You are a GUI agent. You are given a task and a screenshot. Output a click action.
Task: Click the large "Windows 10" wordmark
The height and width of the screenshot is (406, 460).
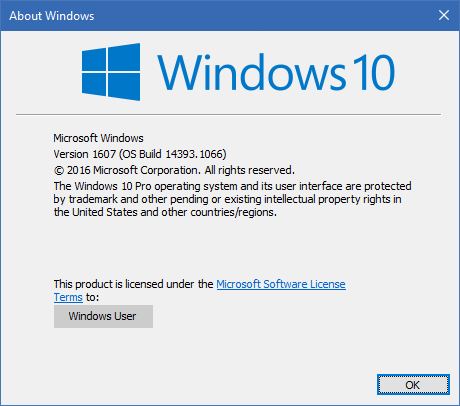pos(276,72)
